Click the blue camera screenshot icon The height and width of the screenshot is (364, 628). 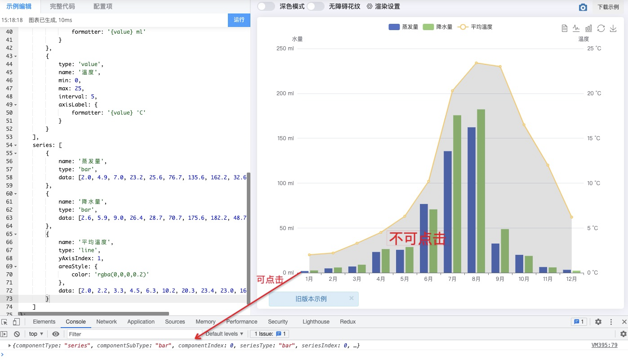tap(583, 7)
